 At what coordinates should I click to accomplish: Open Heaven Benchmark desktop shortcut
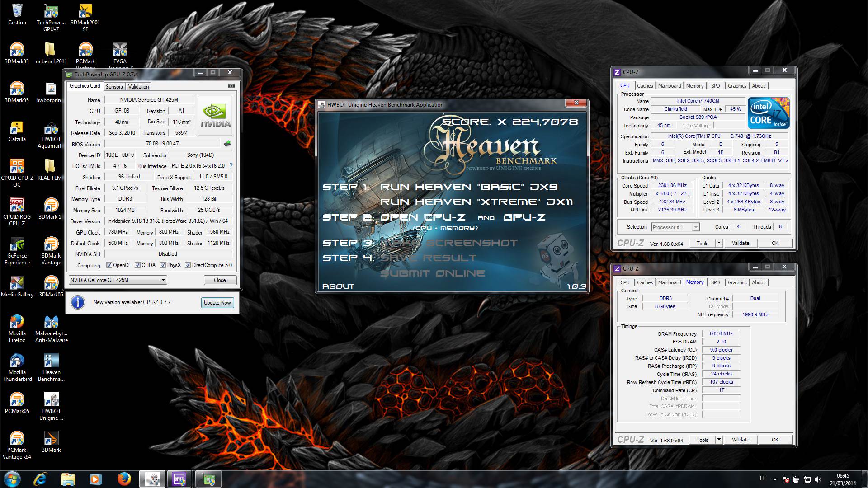click(51, 367)
